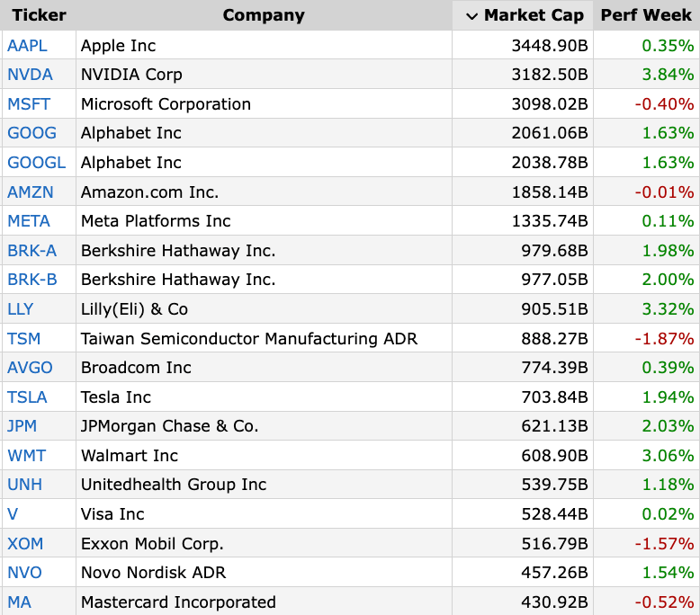Sort table by Ticker column header
This screenshot has height=615, width=700.
[39, 15]
